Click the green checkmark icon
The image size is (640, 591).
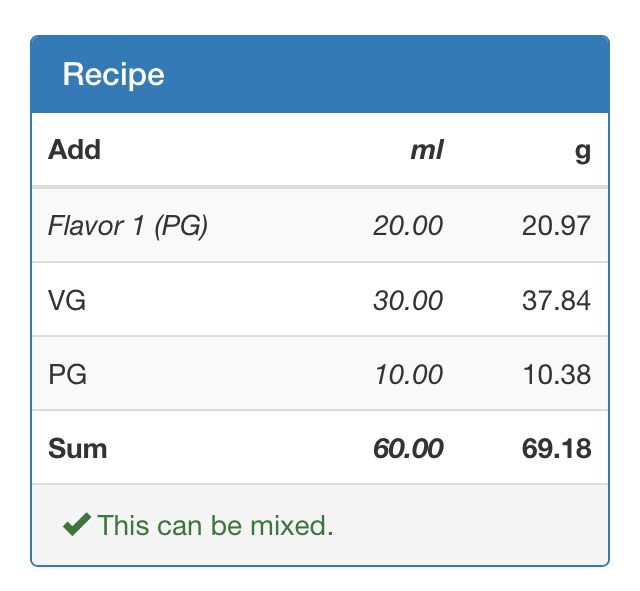pyautogui.click(x=77, y=524)
